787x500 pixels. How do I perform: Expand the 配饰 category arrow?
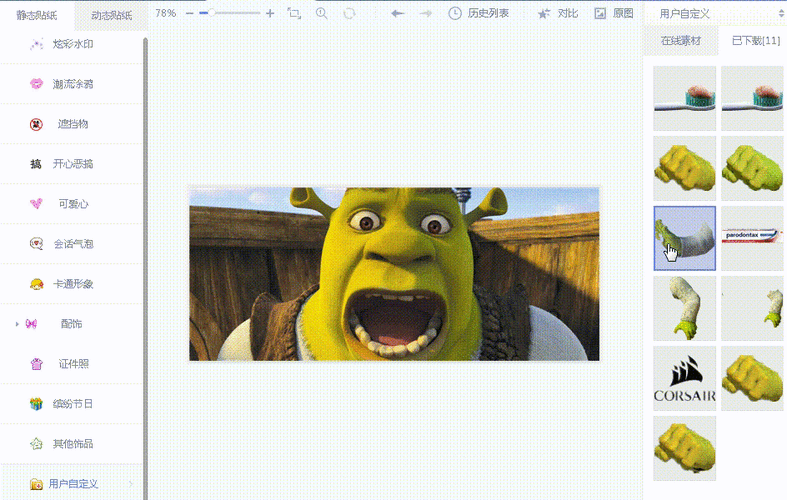tap(17, 324)
